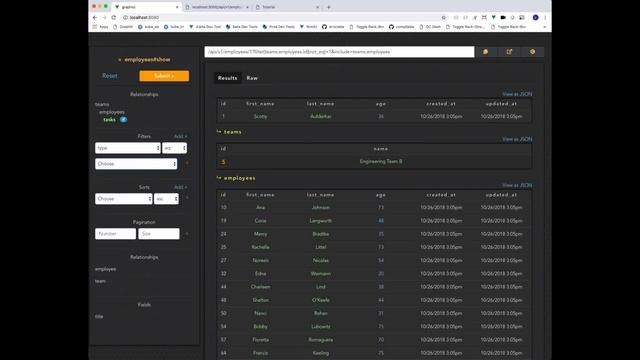
Task: Click the open-in-new-window icon beside the URL field
Action: coord(509,52)
